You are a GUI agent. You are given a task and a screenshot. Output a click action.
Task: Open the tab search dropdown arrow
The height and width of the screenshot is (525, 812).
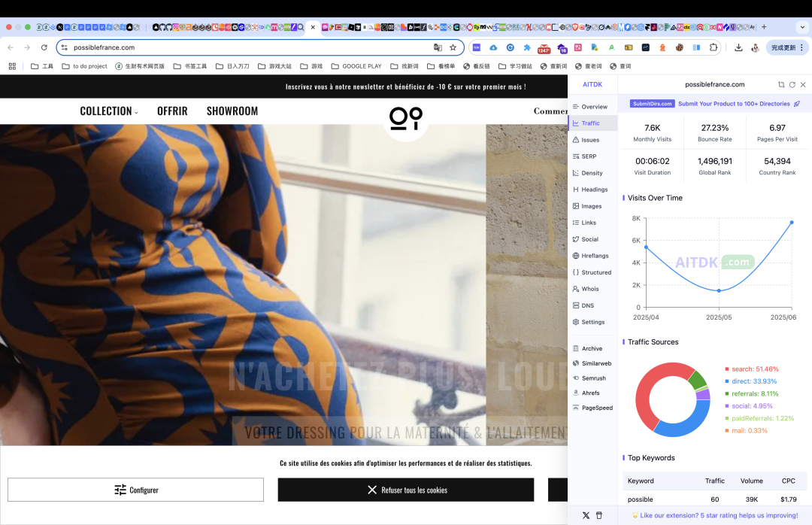coord(803,27)
